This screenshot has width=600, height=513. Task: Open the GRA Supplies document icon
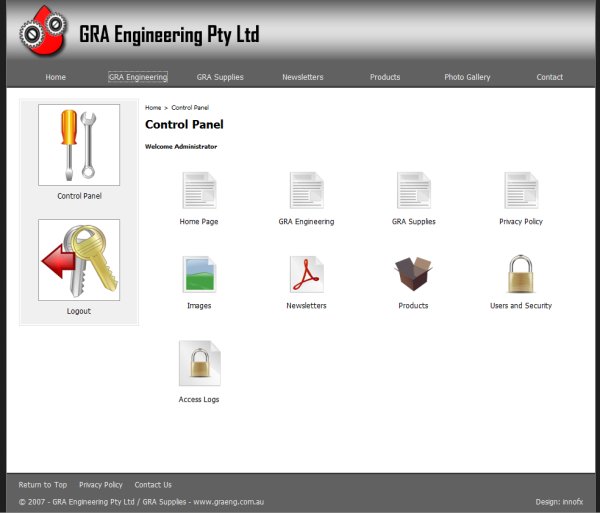pyautogui.click(x=414, y=191)
